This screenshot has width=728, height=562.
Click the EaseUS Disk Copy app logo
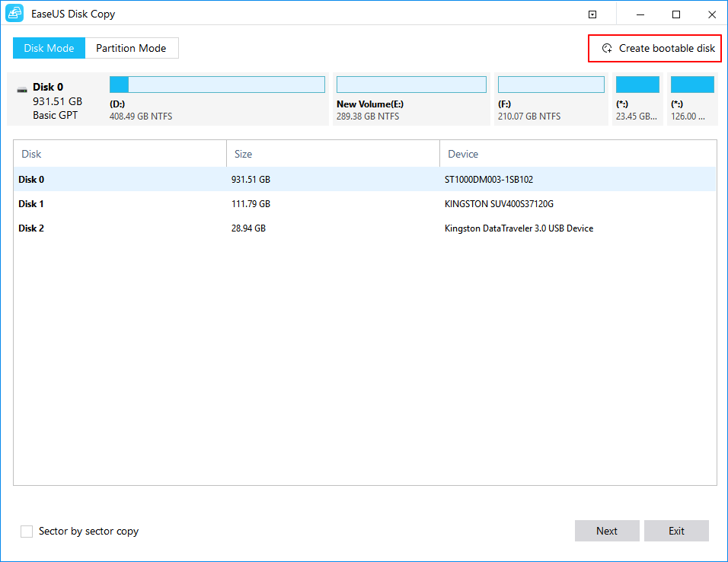click(x=14, y=14)
